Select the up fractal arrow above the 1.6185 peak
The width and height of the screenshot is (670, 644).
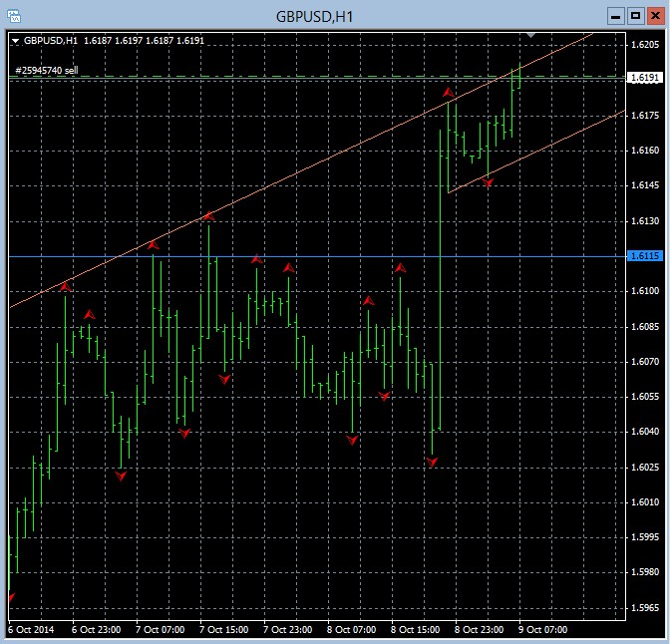[x=448, y=93]
